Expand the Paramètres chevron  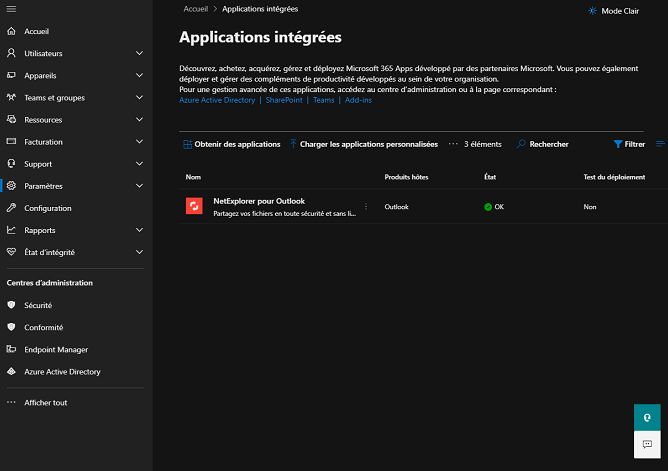(139, 186)
